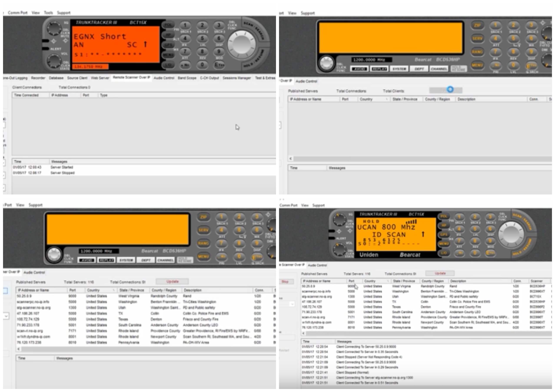555x392 pixels.
Task: Expand dropdown below Stop in UCAN 800 Mhz window
Action: tap(292, 304)
